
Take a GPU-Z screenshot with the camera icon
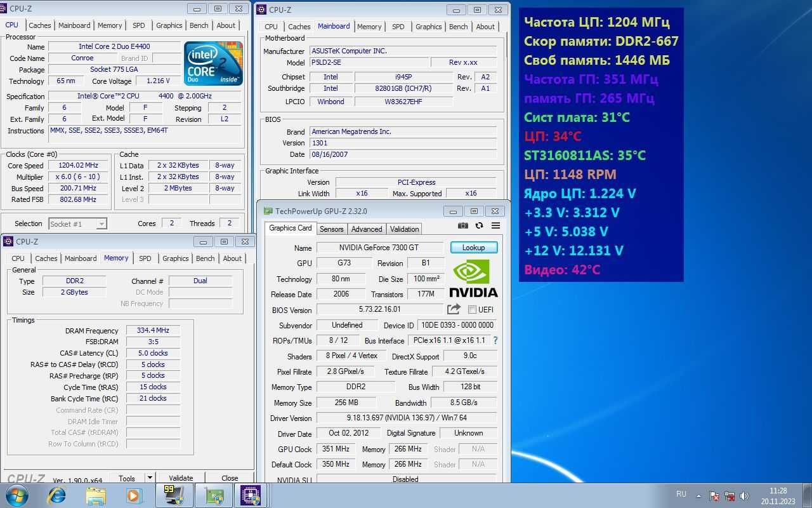click(463, 225)
